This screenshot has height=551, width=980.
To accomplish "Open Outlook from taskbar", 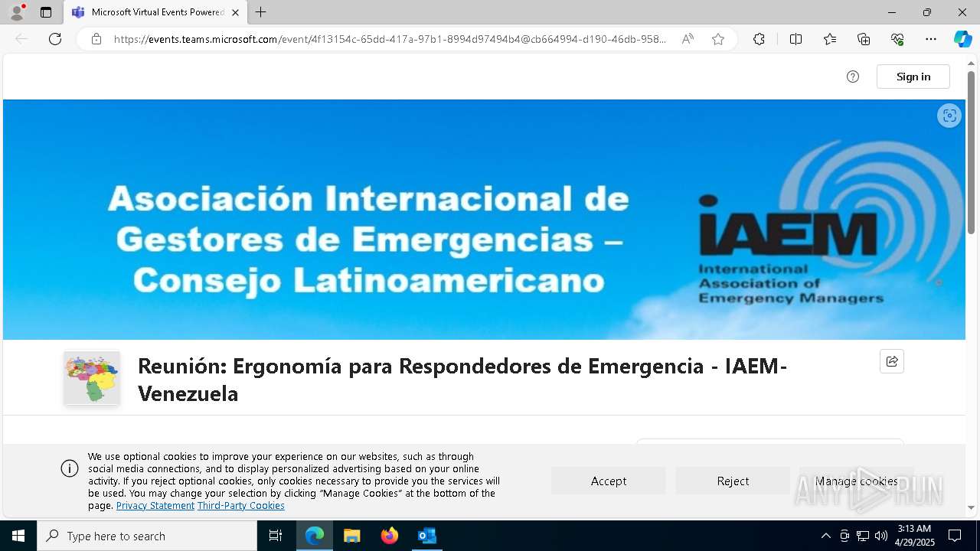I will (x=427, y=536).
